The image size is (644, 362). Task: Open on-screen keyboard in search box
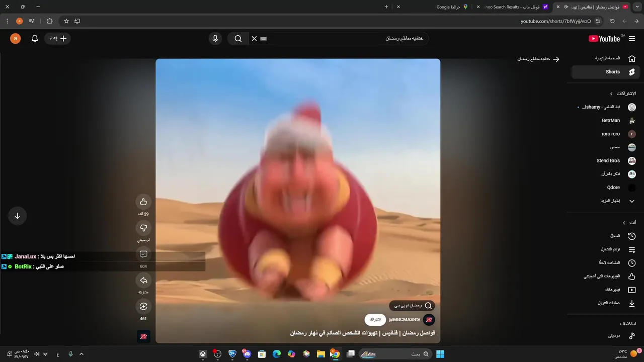click(264, 39)
